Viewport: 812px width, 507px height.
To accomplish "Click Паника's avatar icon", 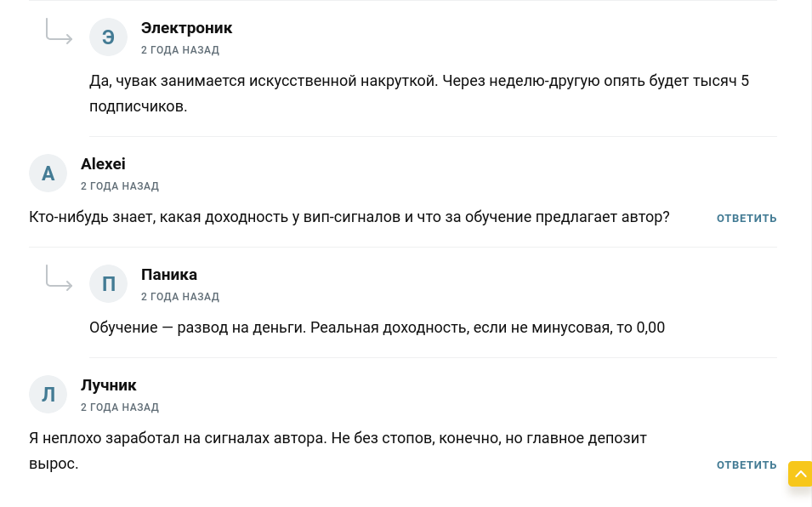I will [108, 283].
